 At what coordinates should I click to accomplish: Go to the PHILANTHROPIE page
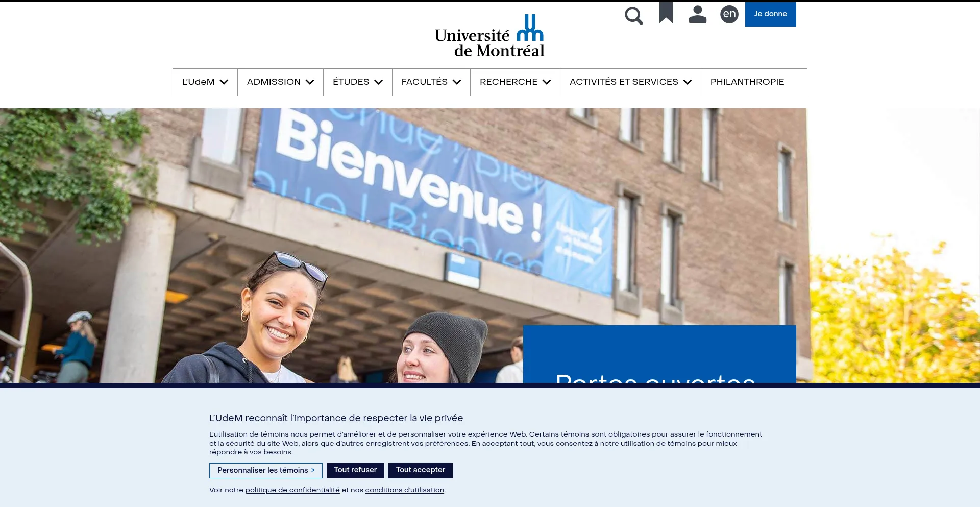tap(747, 82)
